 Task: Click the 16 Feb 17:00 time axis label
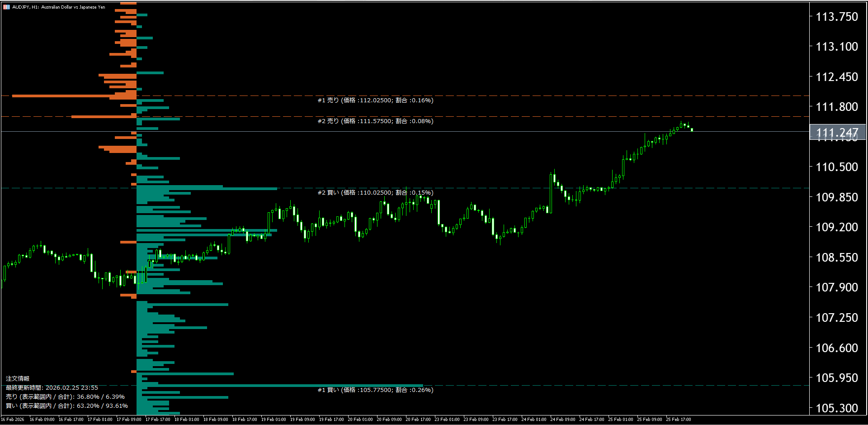point(71,420)
